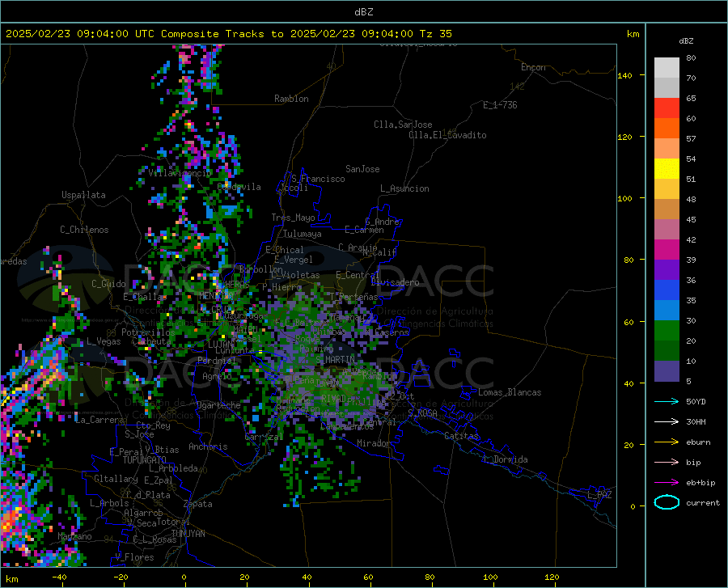The height and width of the screenshot is (588, 728).
Task: Click the cyan 50YD arrow icon in legend
Action: (667, 401)
